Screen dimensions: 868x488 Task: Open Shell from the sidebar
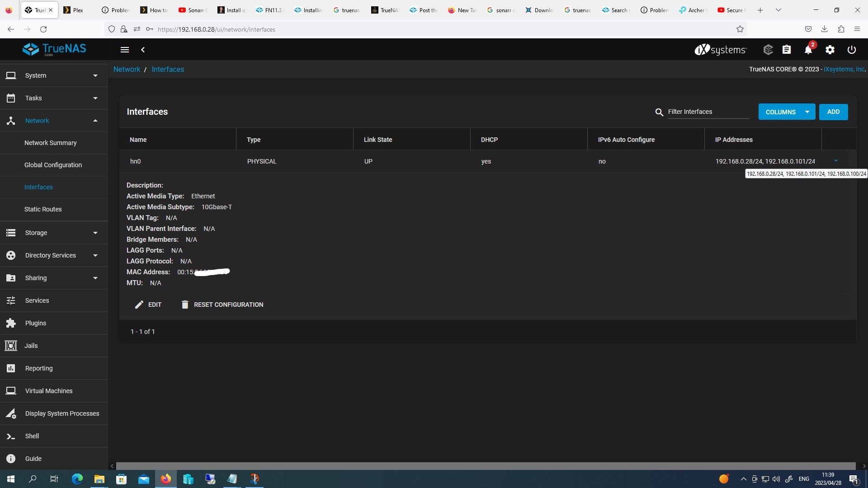point(32,436)
